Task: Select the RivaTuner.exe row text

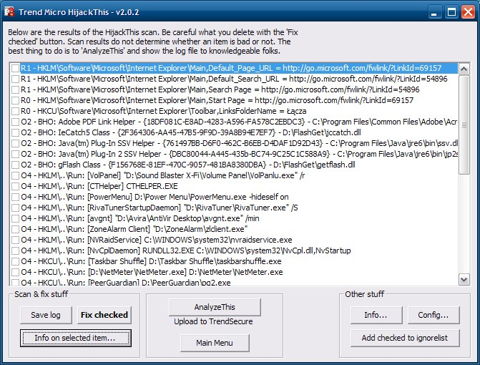Action: (159, 208)
